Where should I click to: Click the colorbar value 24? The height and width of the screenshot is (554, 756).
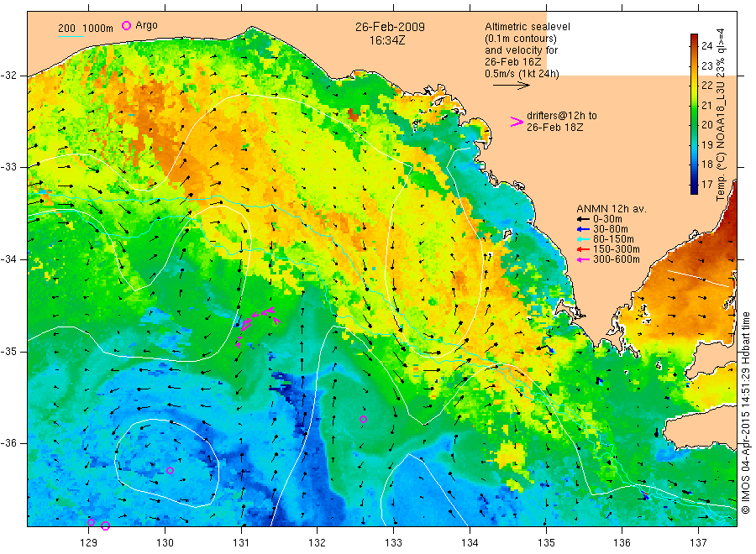click(x=706, y=46)
